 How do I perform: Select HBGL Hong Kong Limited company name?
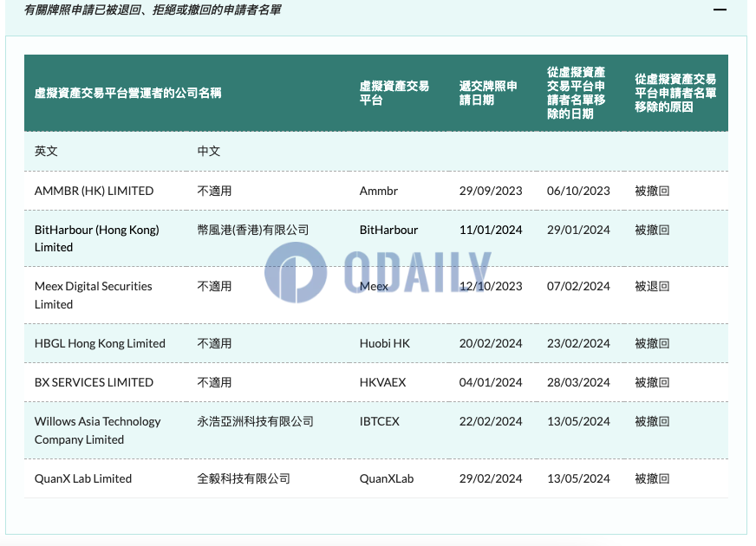(x=100, y=343)
